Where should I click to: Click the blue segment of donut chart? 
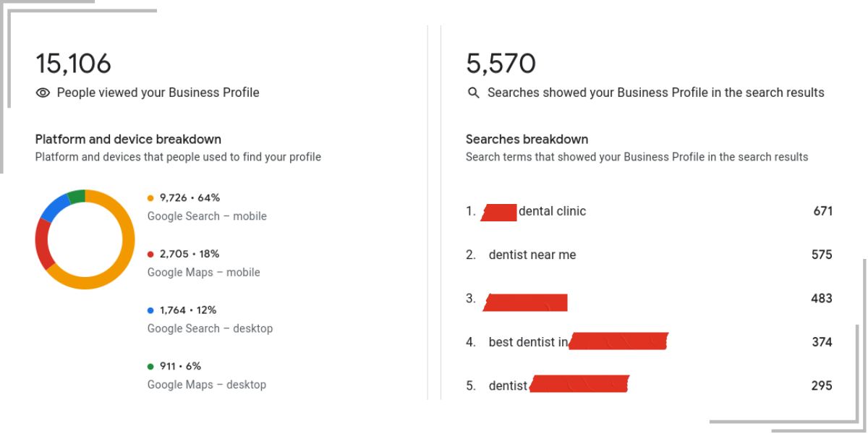[55, 208]
